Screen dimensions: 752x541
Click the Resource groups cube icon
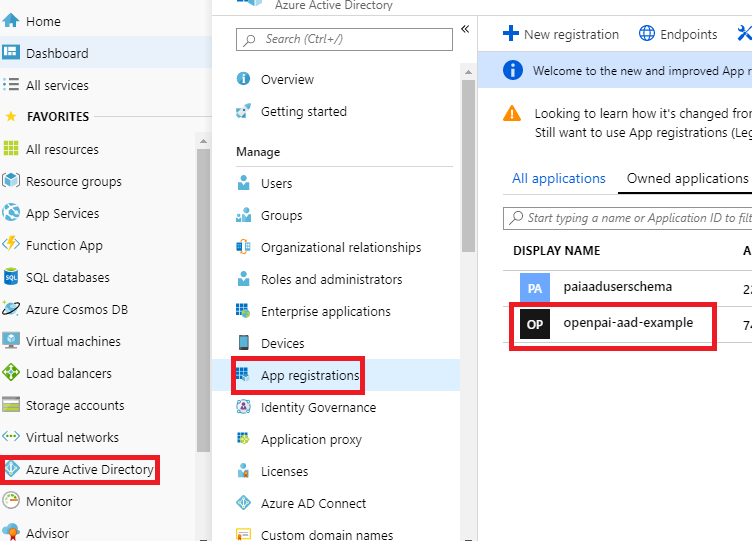11,181
